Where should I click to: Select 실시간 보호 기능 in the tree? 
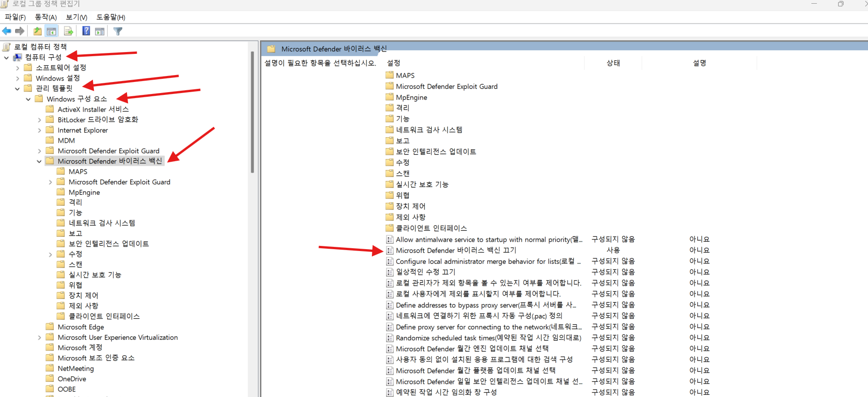coord(95,275)
